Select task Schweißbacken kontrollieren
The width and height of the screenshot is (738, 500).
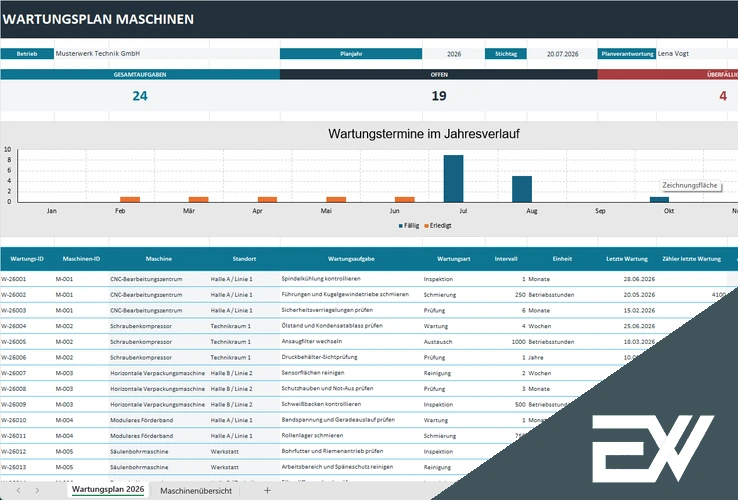coord(351,404)
